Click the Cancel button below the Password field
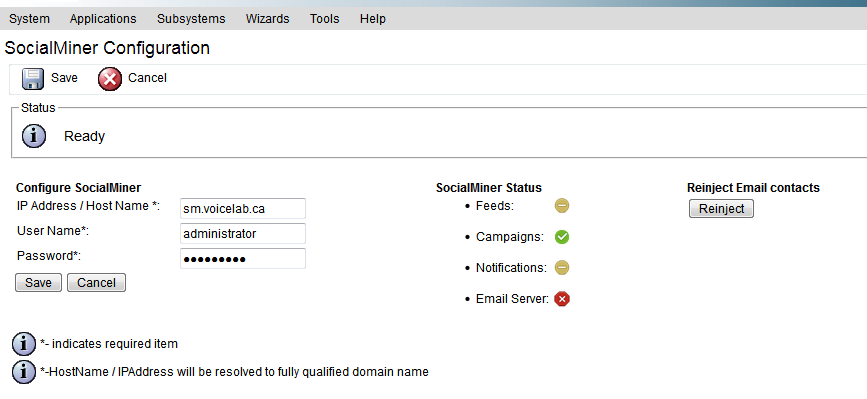Viewport: 867px width, 399px height. [96, 282]
